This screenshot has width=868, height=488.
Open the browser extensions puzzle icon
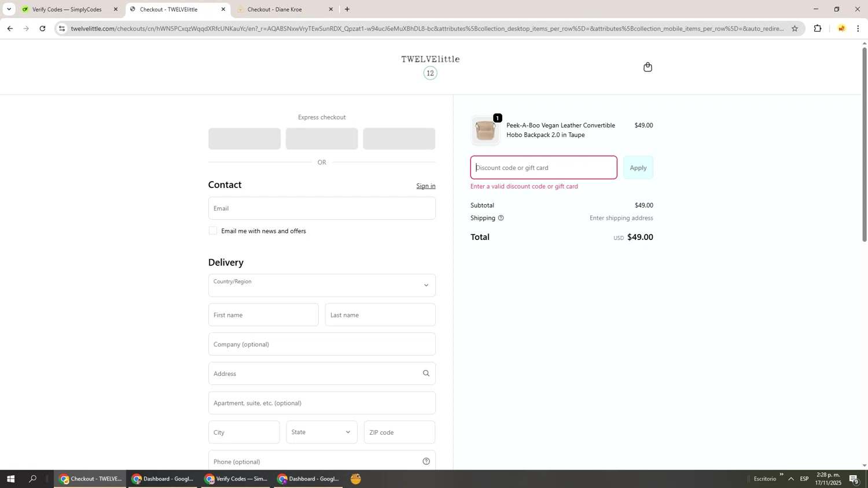point(818,28)
